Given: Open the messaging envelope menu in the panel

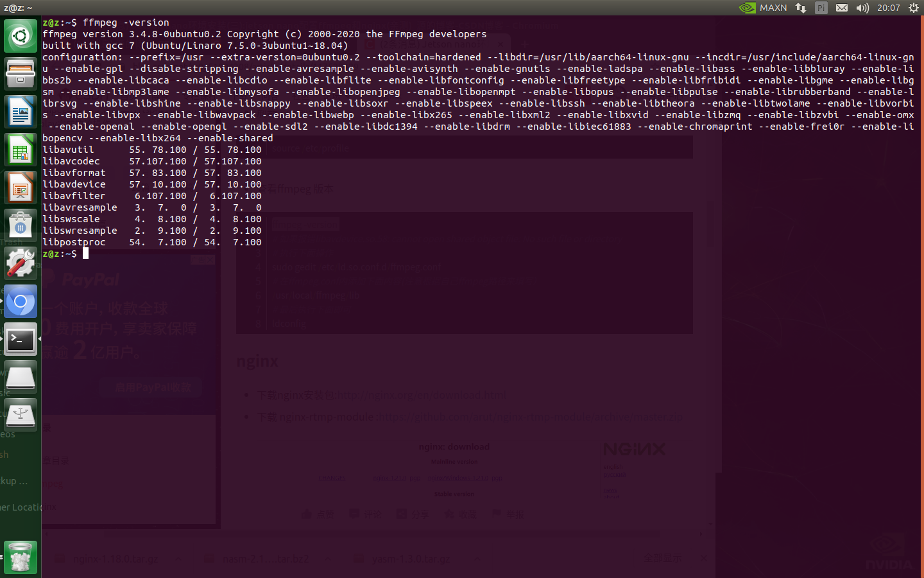Looking at the screenshot, I should point(842,7).
